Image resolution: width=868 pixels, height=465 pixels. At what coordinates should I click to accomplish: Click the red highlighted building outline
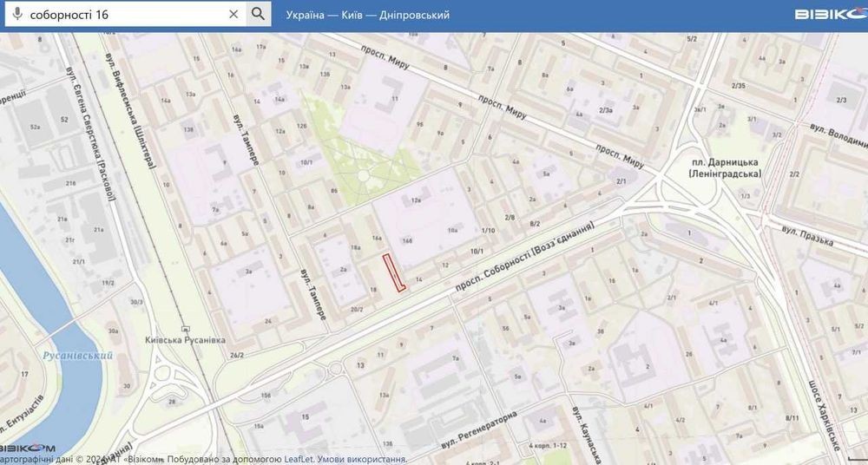click(x=394, y=272)
